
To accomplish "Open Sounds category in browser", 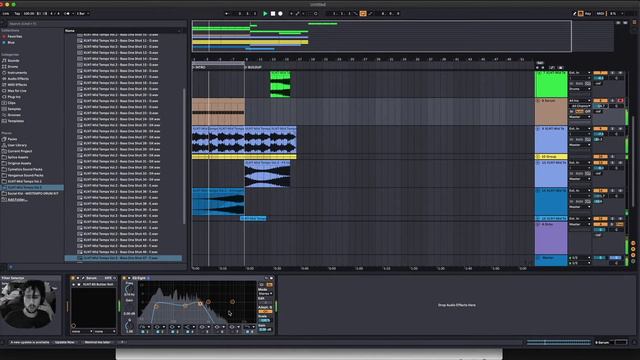I will [x=13, y=60].
